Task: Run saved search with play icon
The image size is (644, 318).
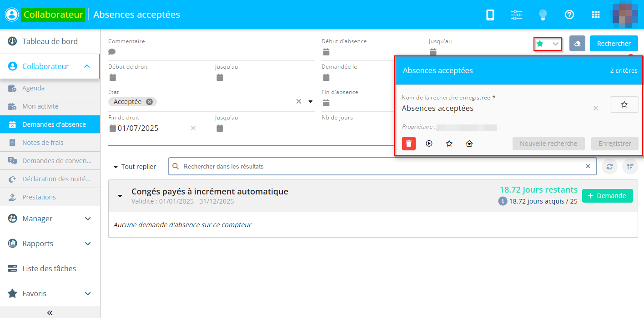Action: [429, 144]
